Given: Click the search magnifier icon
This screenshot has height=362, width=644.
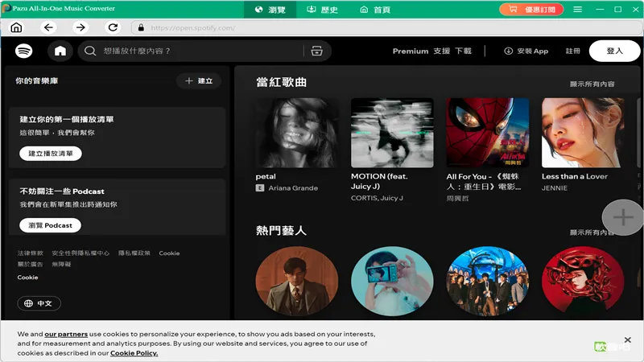Looking at the screenshot, I should tap(90, 51).
